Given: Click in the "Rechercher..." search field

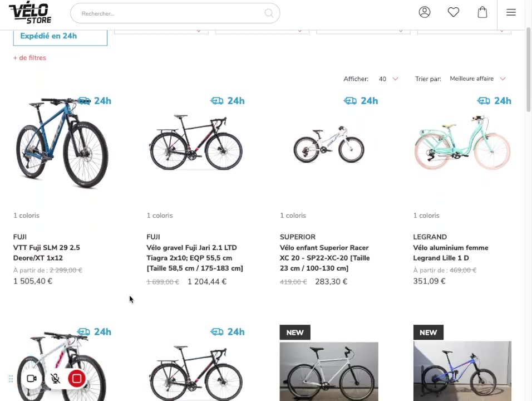Looking at the screenshot, I should coord(167,13).
